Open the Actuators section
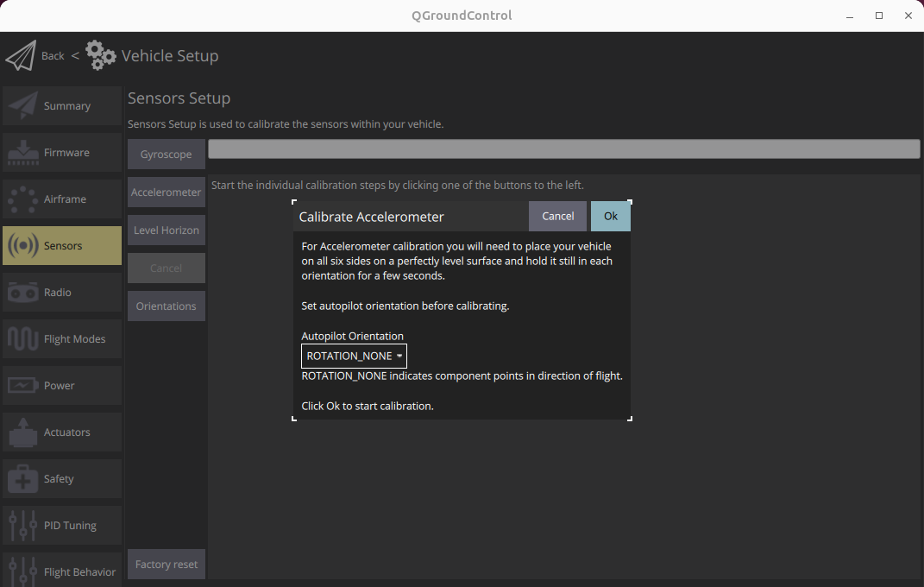This screenshot has height=587, width=924. point(62,432)
